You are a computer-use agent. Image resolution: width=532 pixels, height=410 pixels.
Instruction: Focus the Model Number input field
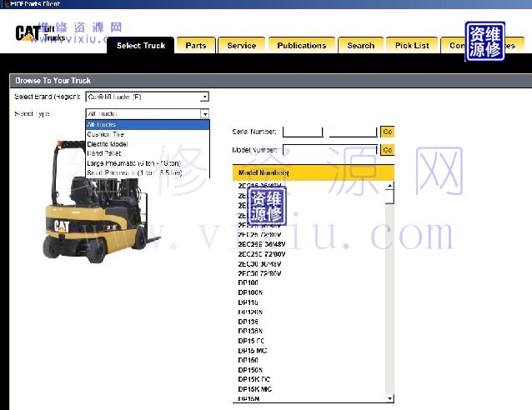[x=330, y=149]
